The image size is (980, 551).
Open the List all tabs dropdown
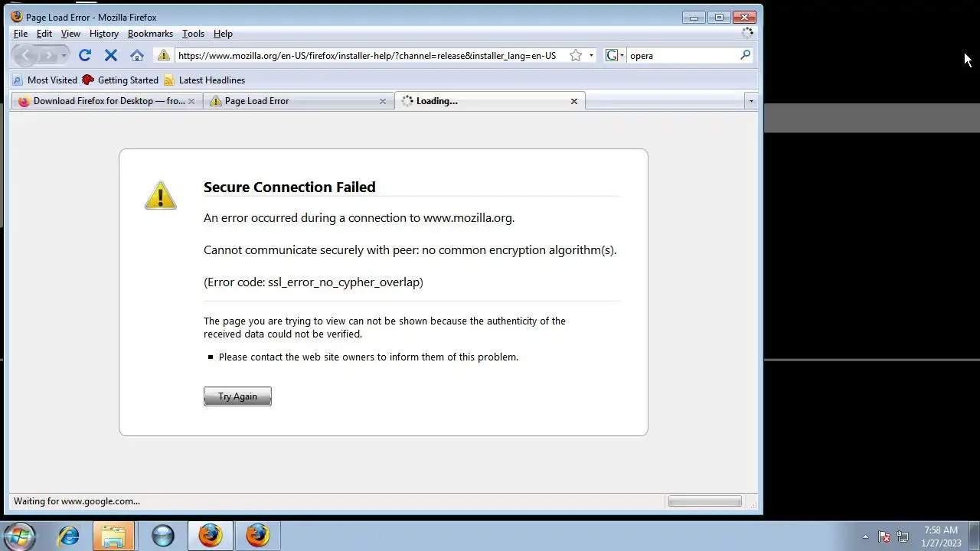(751, 101)
